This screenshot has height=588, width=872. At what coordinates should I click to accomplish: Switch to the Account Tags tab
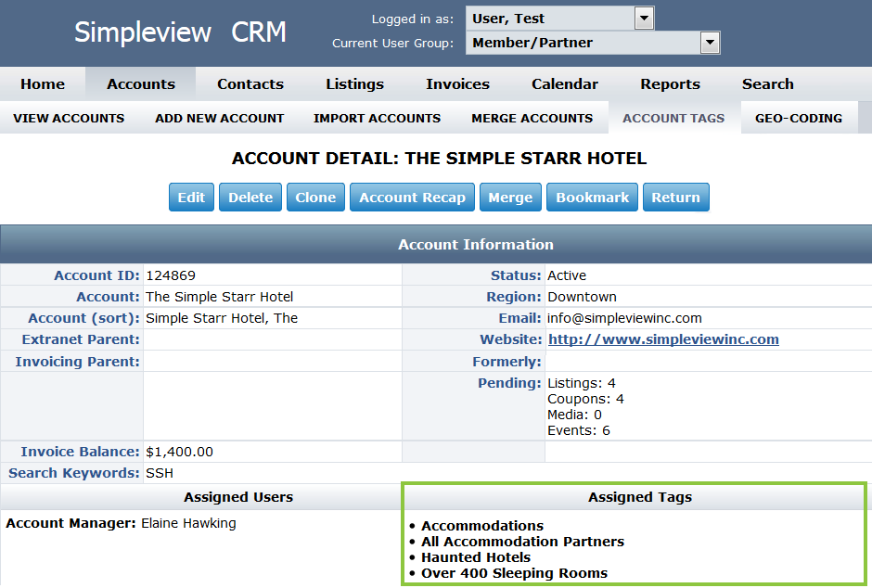[x=673, y=118]
